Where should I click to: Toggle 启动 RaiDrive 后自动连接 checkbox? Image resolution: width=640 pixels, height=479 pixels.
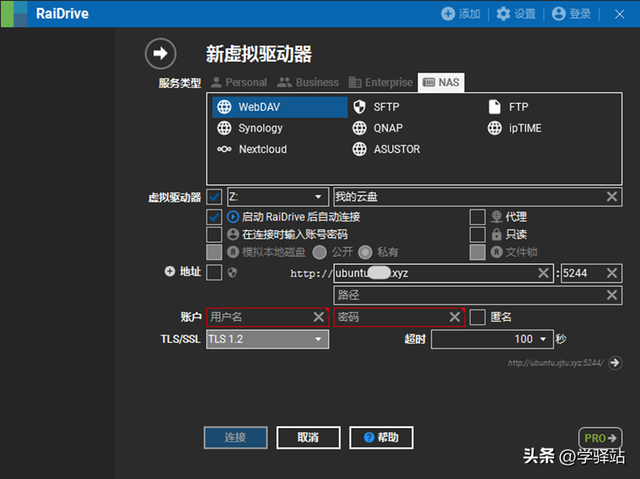pyautogui.click(x=214, y=217)
